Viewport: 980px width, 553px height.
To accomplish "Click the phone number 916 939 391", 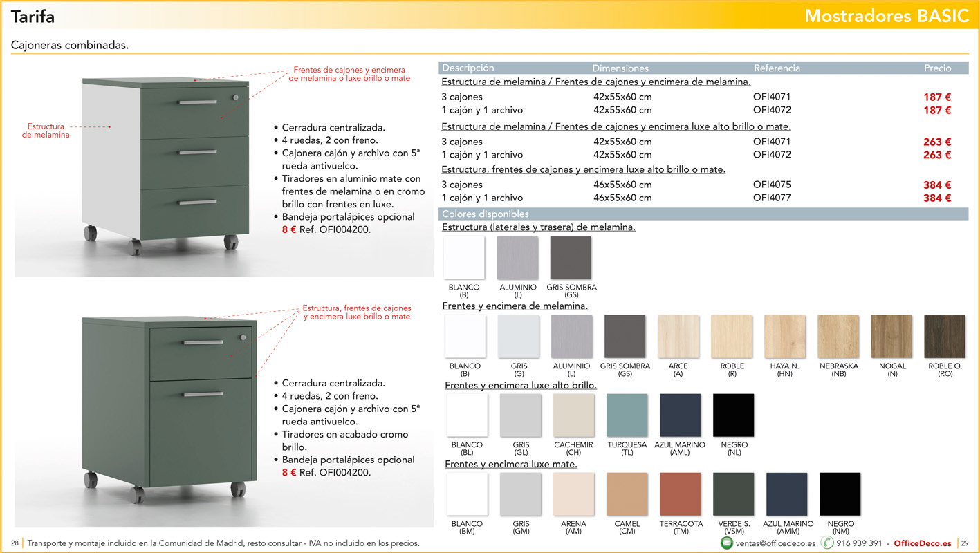I will pyautogui.click(x=859, y=543).
